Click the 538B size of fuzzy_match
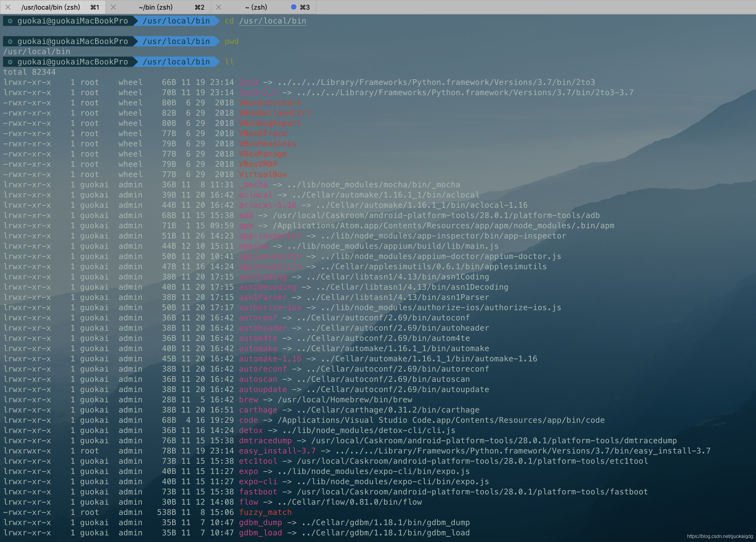This screenshot has width=756, height=542. 166,512
